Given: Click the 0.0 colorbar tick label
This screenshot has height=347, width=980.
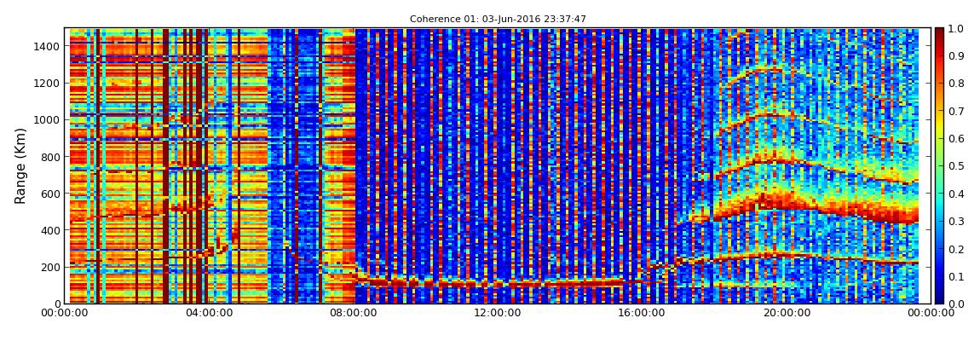Looking at the screenshot, I should [x=955, y=304].
